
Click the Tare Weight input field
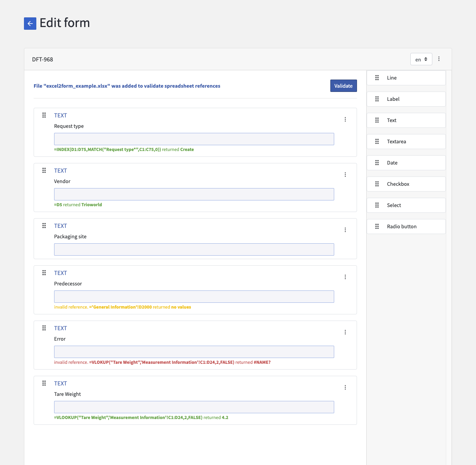pos(194,407)
